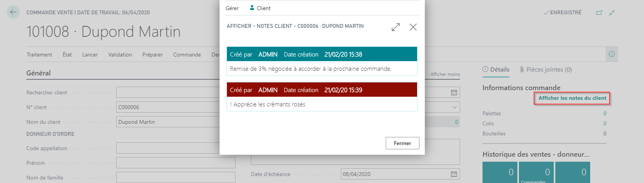Viewport: 644px width, 183px height.
Task: Open the calendar picker in the top date field
Action: click(x=454, y=92)
